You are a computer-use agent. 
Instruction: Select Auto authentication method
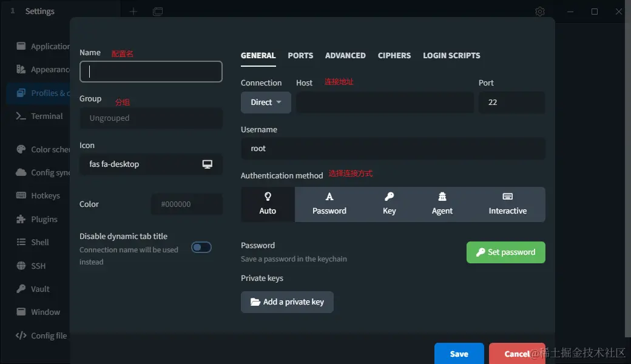(268, 204)
